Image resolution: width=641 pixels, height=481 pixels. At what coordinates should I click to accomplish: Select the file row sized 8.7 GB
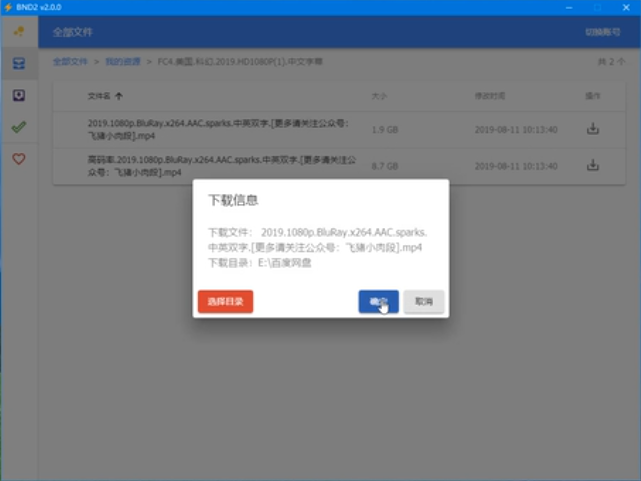coord(339,166)
